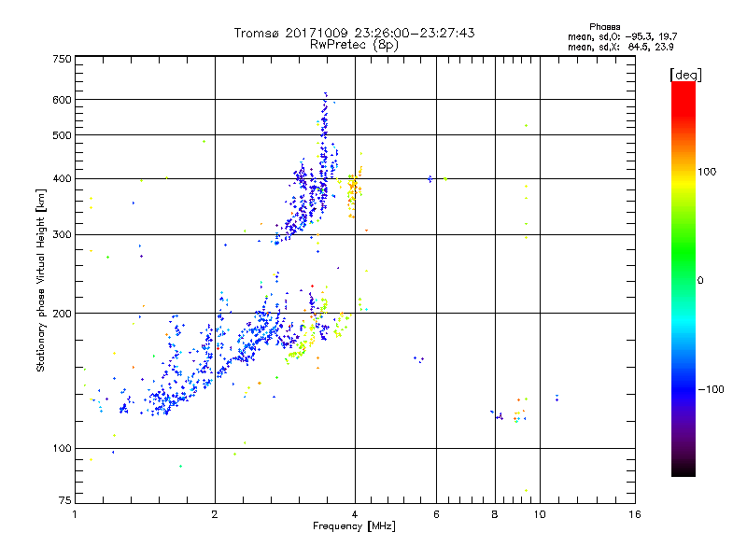Click x-axis tick label '4'

point(355,514)
